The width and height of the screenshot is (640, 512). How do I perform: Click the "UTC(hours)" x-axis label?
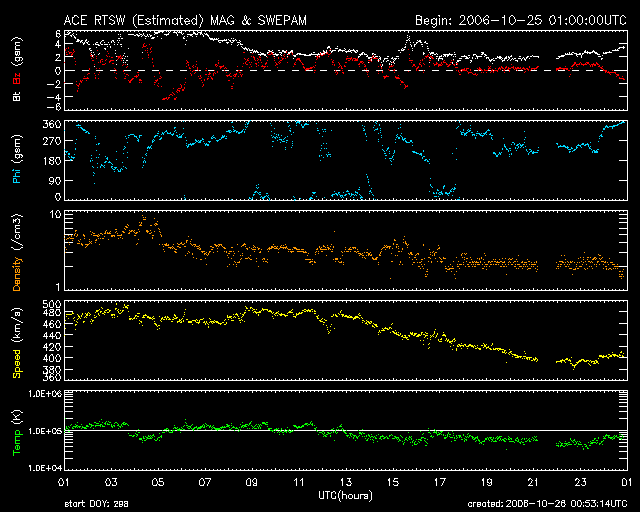click(345, 496)
